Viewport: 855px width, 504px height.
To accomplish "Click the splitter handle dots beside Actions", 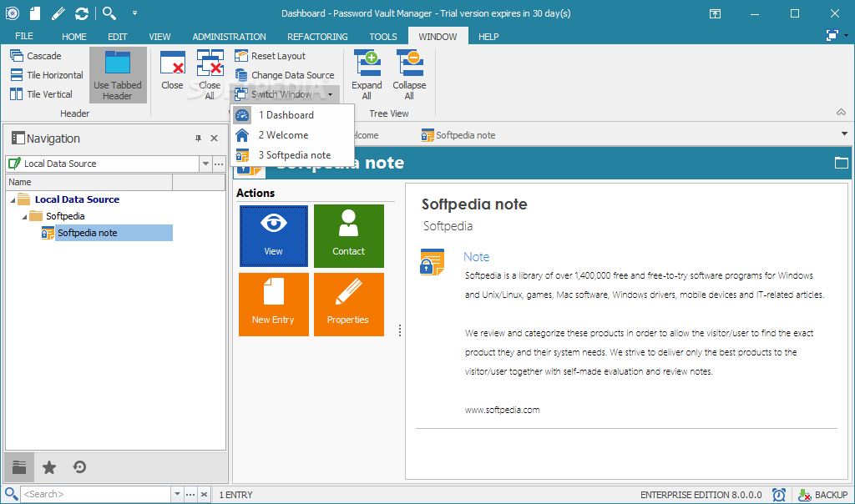I will click(x=400, y=330).
